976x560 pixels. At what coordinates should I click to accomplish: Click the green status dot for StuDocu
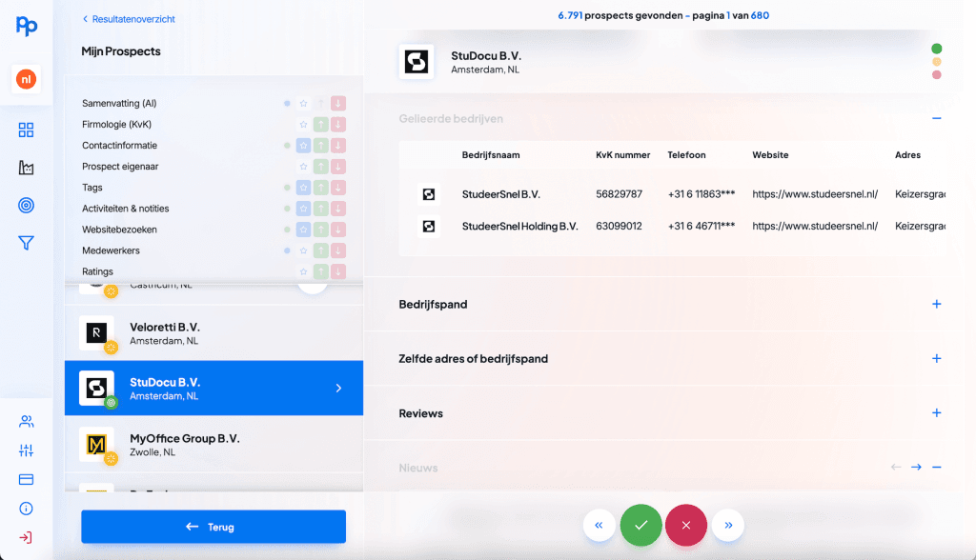tap(936, 49)
